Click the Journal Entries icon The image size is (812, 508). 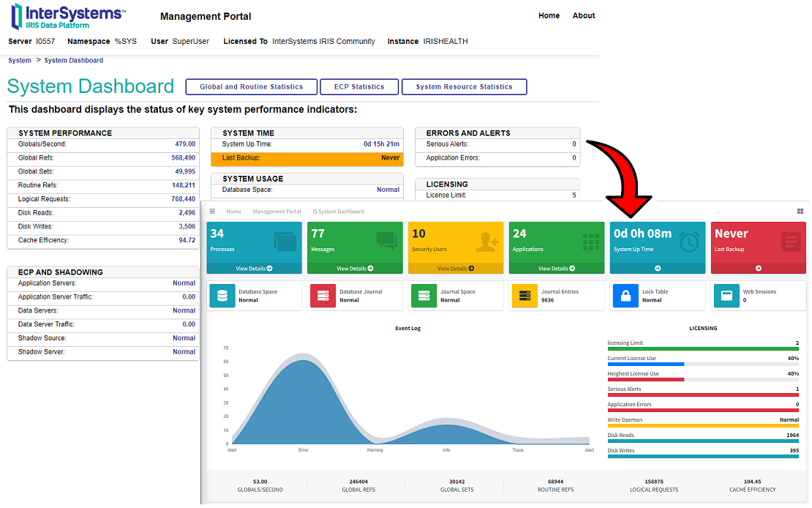point(525,296)
